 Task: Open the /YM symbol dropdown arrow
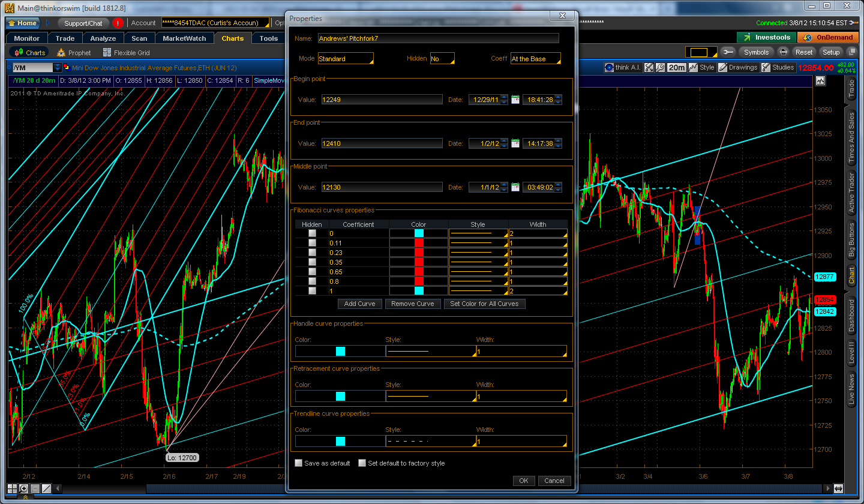[58, 68]
